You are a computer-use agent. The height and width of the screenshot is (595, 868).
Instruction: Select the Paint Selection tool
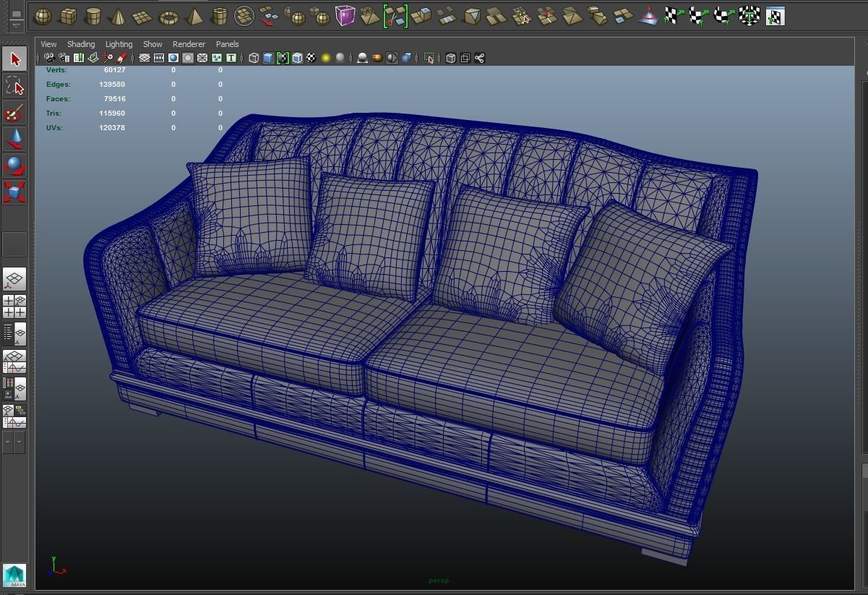14,113
